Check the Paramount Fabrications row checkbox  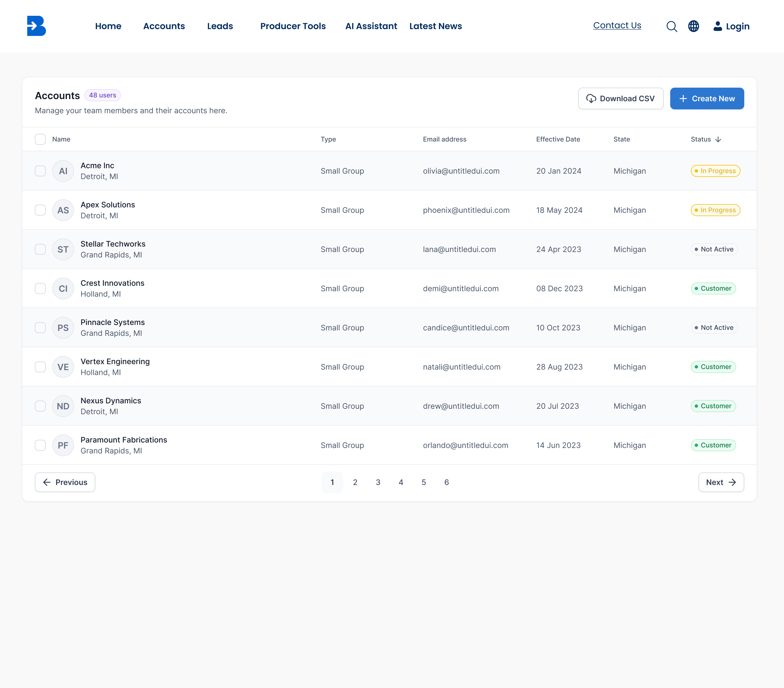40,445
